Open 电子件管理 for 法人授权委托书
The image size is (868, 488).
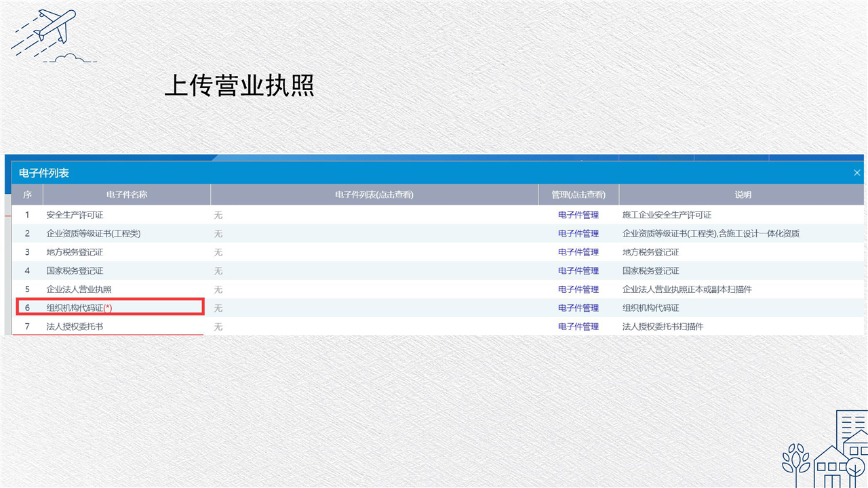click(578, 327)
